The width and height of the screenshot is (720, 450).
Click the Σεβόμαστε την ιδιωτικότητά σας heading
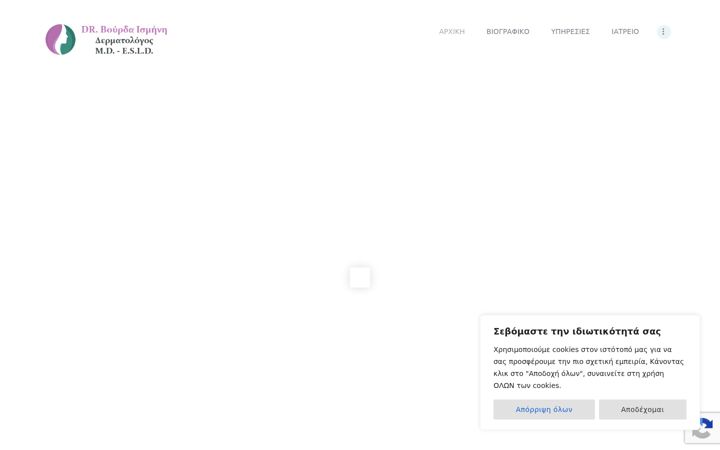pyautogui.click(x=577, y=332)
